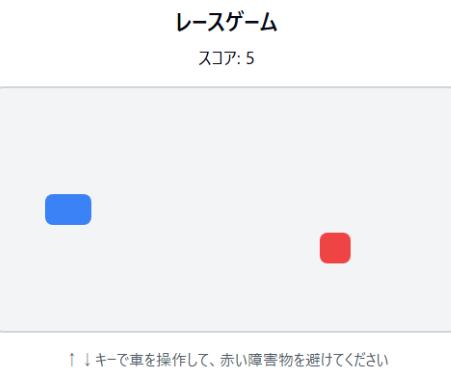
Task: Click the phrase 車を操作して in instructions
Action: coord(169,360)
